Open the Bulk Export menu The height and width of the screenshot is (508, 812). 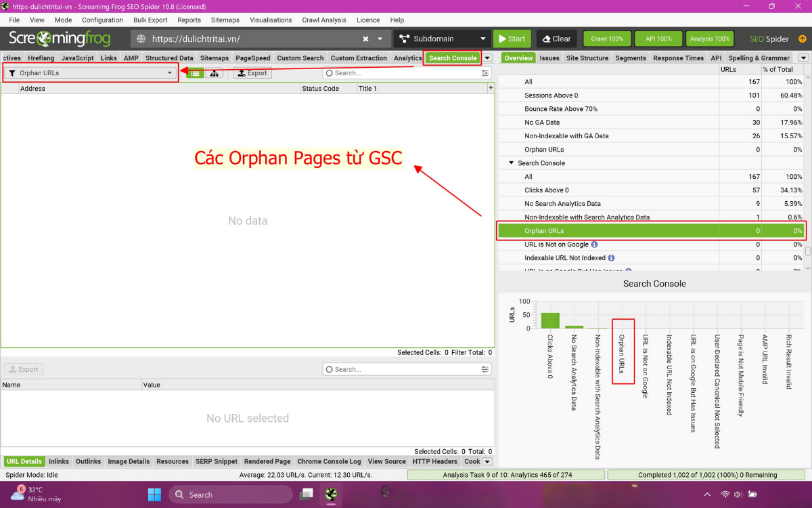150,20
